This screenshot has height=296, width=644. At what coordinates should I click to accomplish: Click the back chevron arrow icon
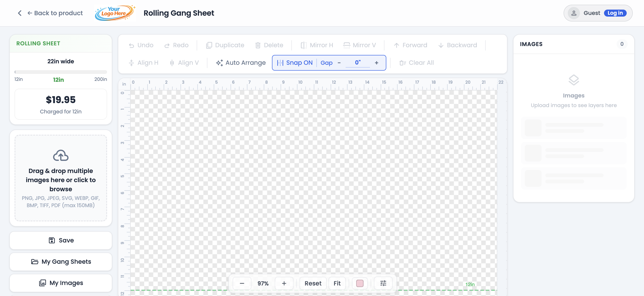coord(20,13)
